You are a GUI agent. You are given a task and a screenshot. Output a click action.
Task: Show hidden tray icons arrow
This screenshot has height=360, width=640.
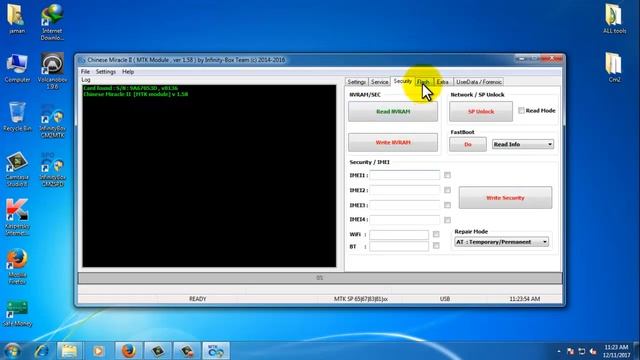click(559, 351)
